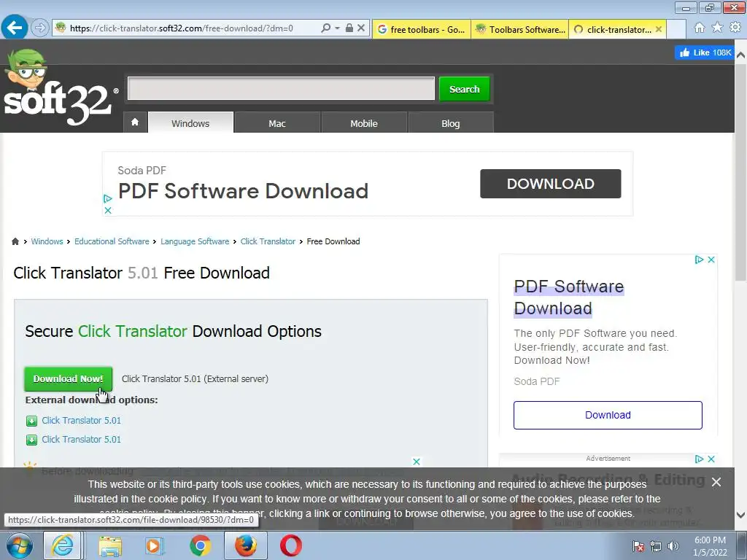Stop page loading with the X button

point(361,28)
